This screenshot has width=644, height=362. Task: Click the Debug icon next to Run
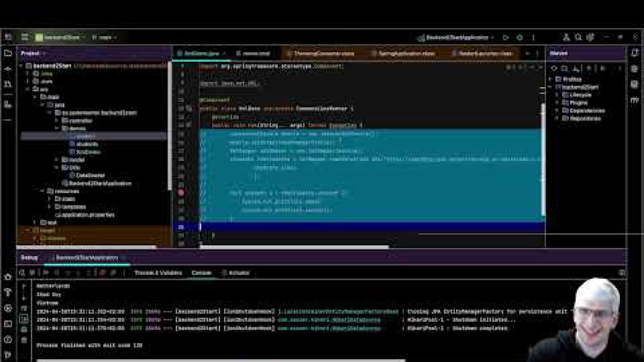pos(520,37)
